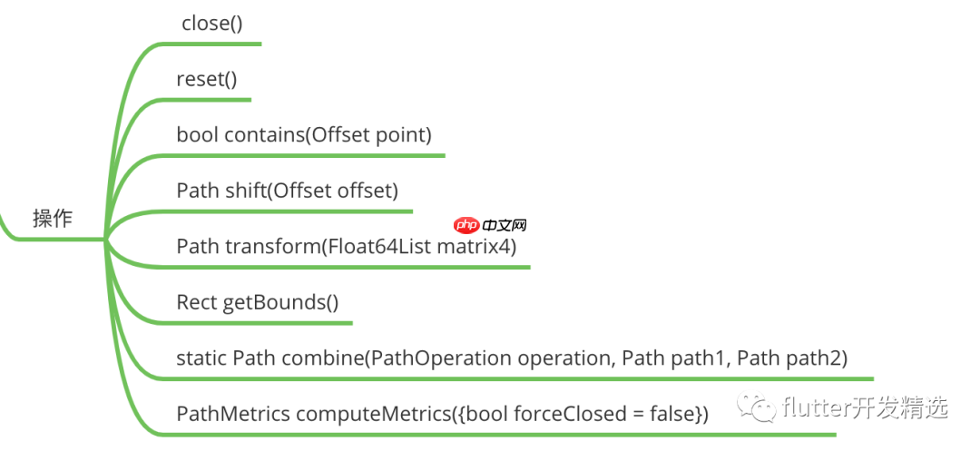
Task: Select the bool contains(Offset point) node
Action: (304, 135)
